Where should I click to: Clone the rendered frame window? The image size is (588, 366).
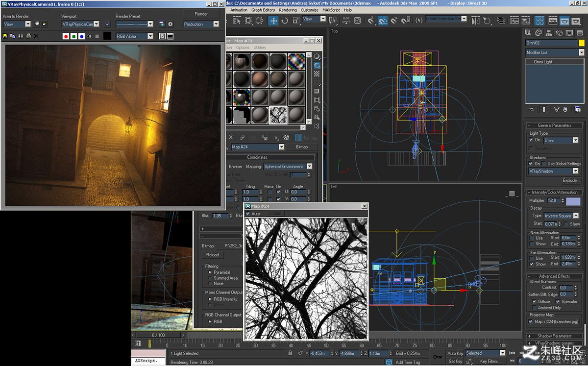(x=20, y=36)
